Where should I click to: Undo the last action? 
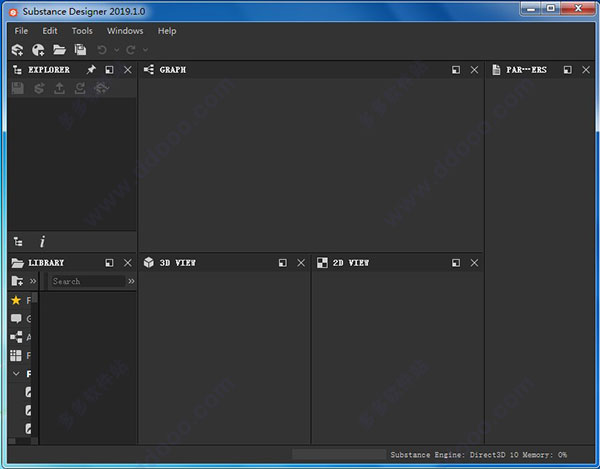click(x=102, y=50)
